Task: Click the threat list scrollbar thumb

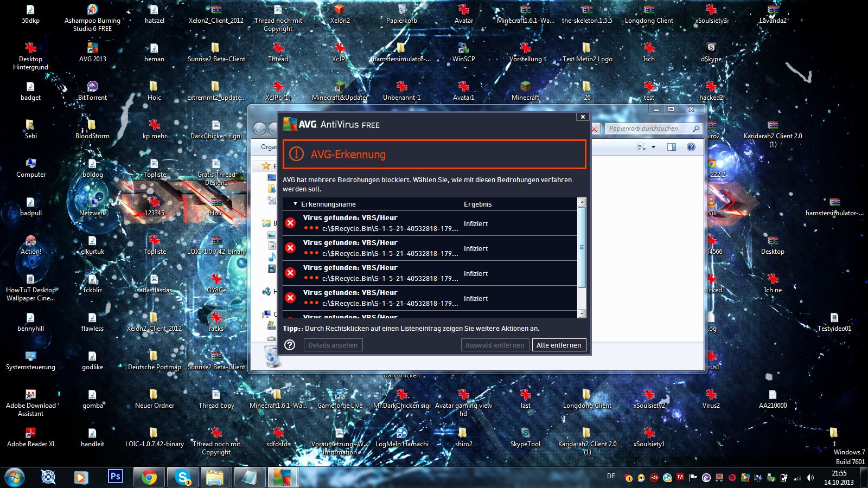Action: point(582,247)
